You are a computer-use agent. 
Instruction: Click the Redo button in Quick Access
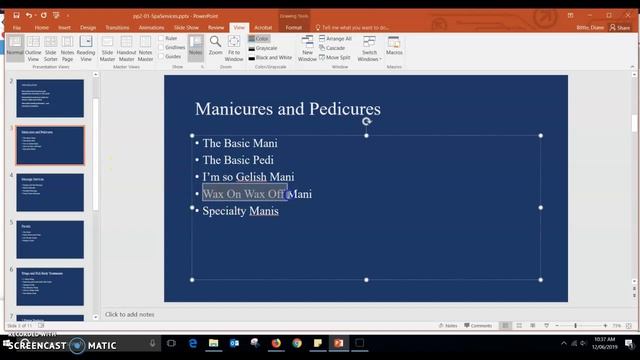(43, 16)
